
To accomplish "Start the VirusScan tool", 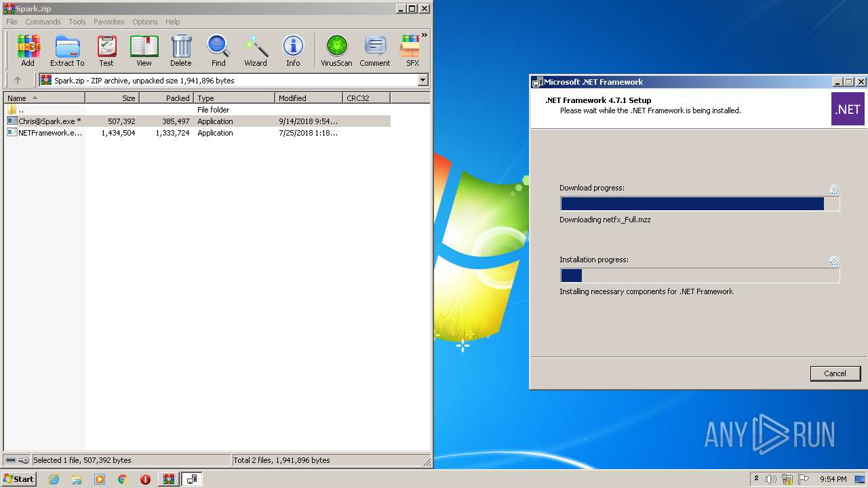I will tap(336, 51).
